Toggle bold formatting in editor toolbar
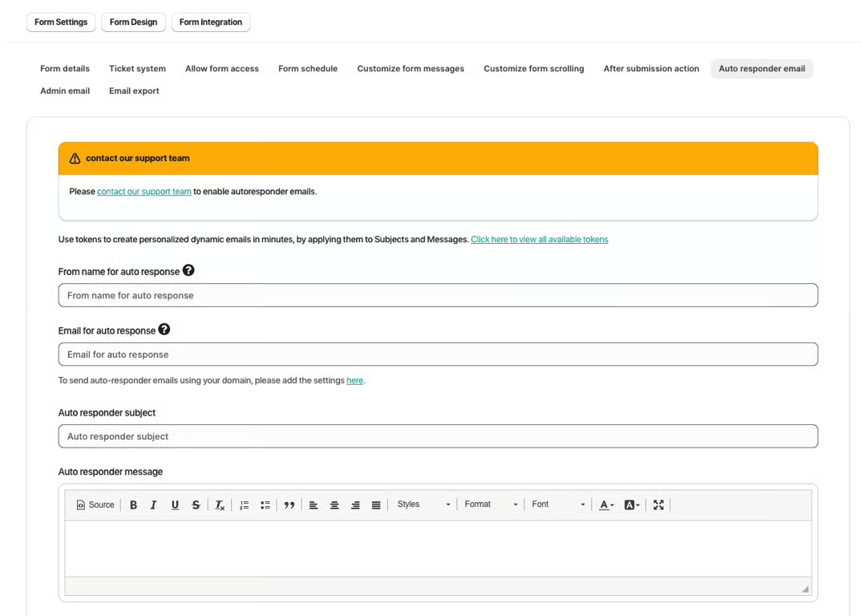The image size is (862, 616). (133, 505)
